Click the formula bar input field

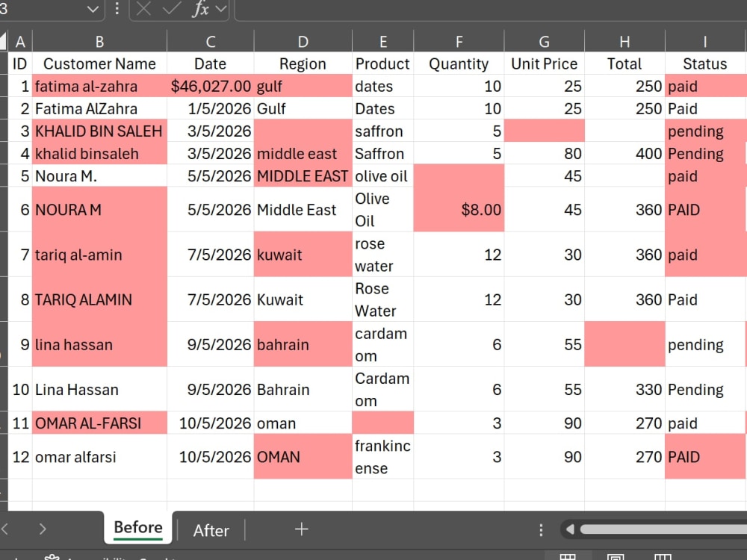491,10
